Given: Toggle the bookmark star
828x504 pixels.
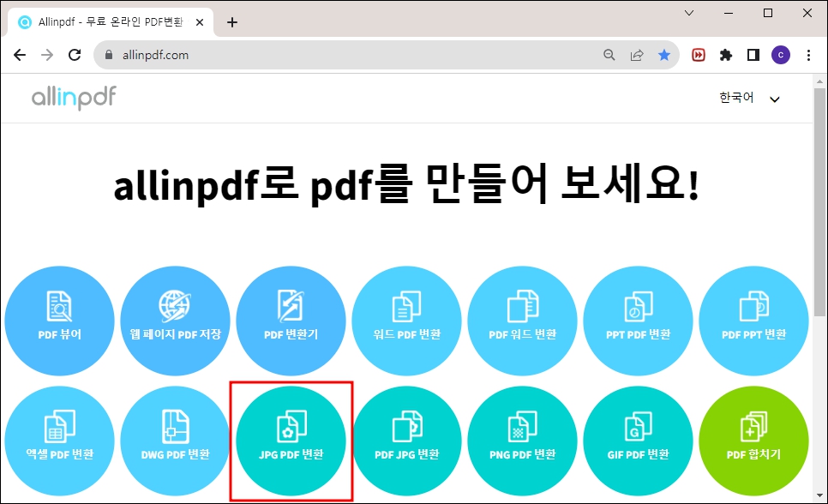Looking at the screenshot, I should [664, 55].
